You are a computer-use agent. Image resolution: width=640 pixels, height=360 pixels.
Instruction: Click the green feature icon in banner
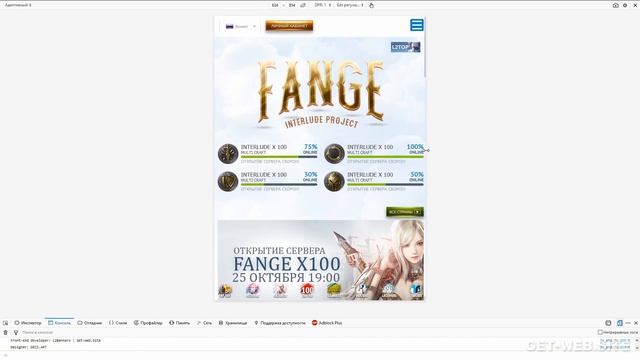334,291
